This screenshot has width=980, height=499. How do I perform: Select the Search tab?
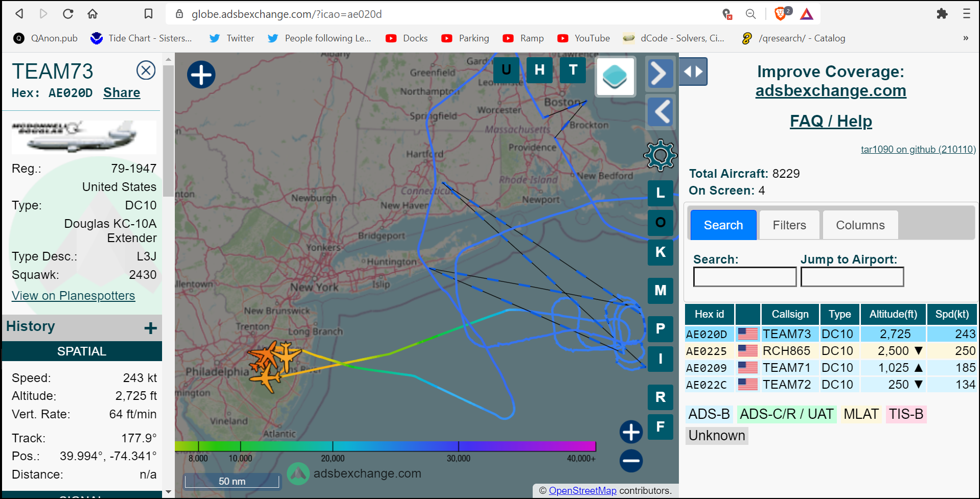[723, 225]
